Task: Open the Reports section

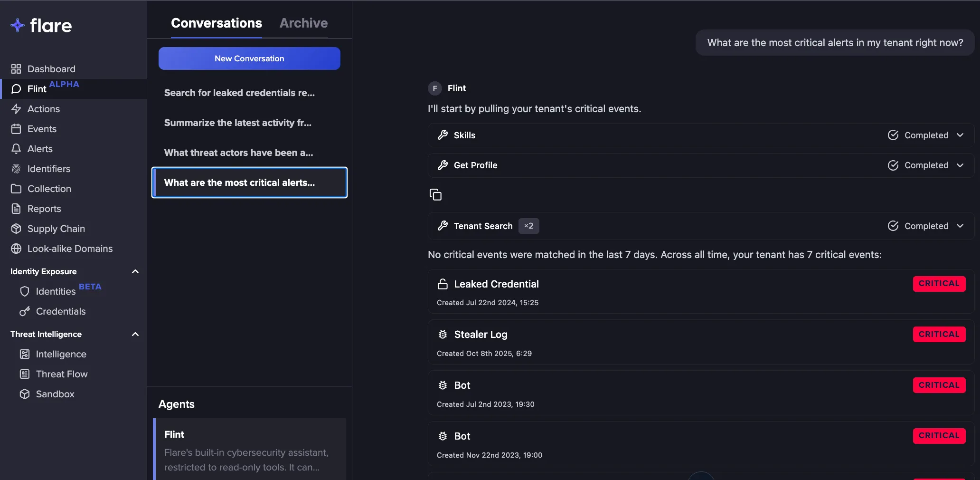Action: pyautogui.click(x=74, y=209)
